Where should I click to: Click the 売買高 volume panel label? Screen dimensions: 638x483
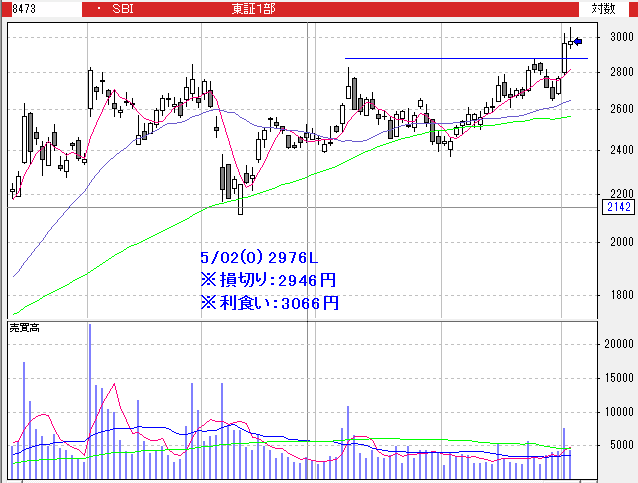(x=24, y=328)
